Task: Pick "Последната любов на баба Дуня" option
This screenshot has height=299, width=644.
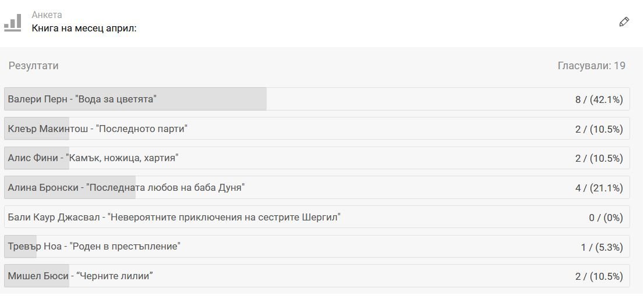Action: click(126, 188)
